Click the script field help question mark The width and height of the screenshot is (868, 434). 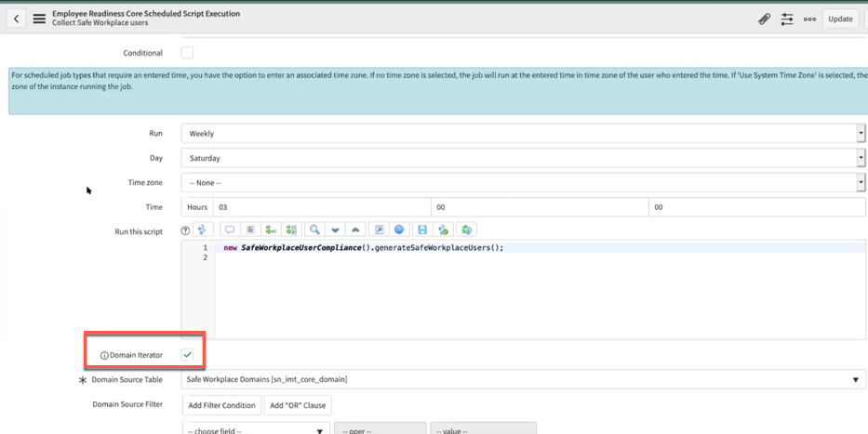click(x=185, y=230)
